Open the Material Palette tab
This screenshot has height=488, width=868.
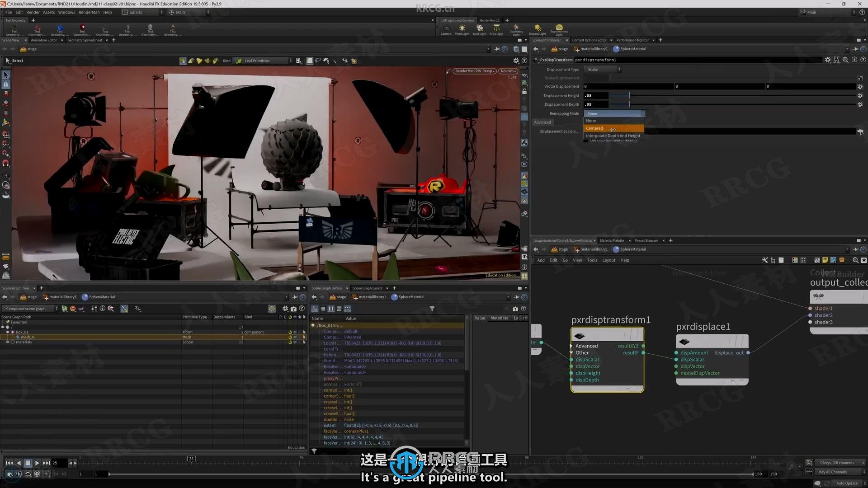pyautogui.click(x=612, y=240)
